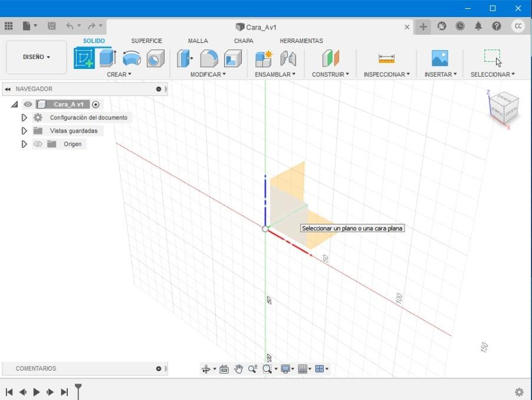Select the Offset Plane construct tool
Viewport: 532px width, 400px height.
click(330, 58)
